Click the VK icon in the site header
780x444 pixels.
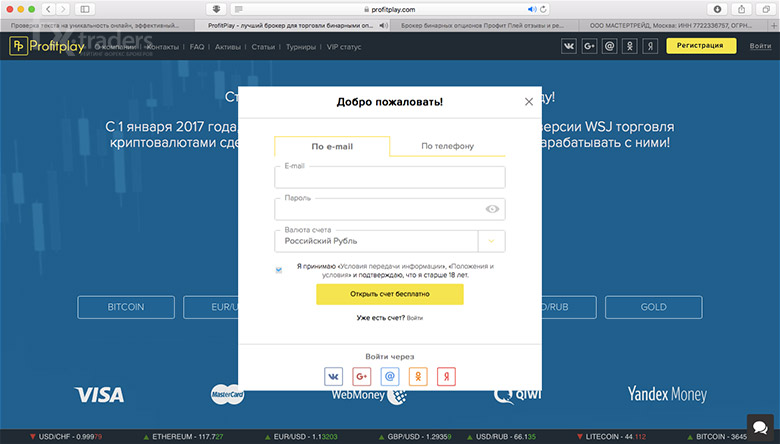click(569, 46)
